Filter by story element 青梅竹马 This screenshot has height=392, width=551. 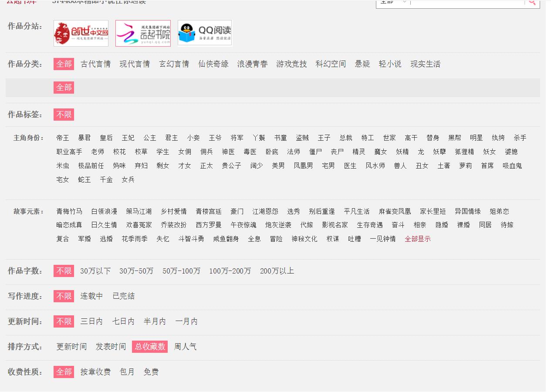coord(69,211)
